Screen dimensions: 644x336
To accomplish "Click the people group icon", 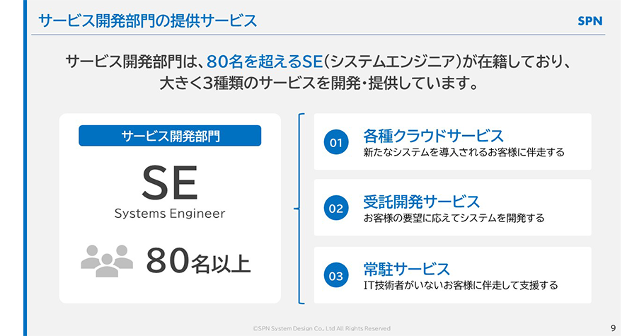I will click(x=107, y=260).
